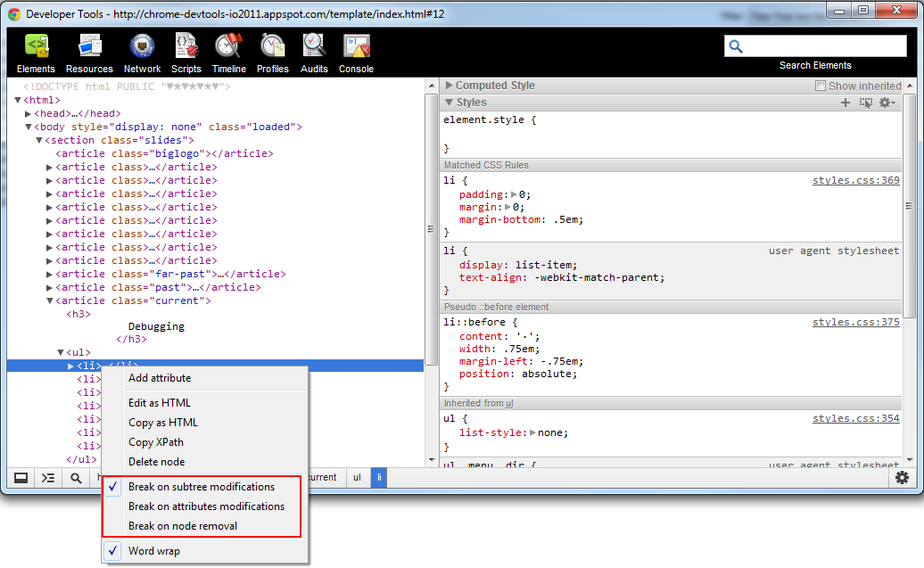Switch to the Resources panel
Image resolution: width=924 pixels, height=568 pixels.
pos(89,53)
